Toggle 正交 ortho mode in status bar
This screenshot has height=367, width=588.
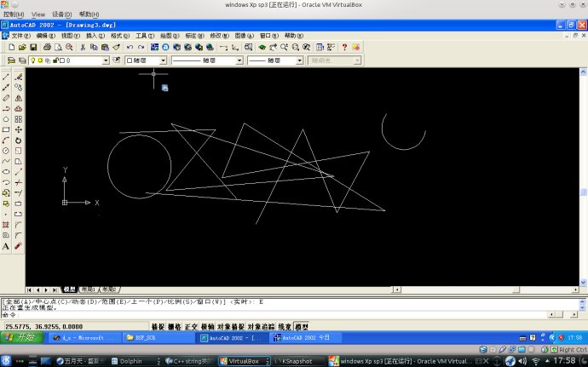[191, 326]
